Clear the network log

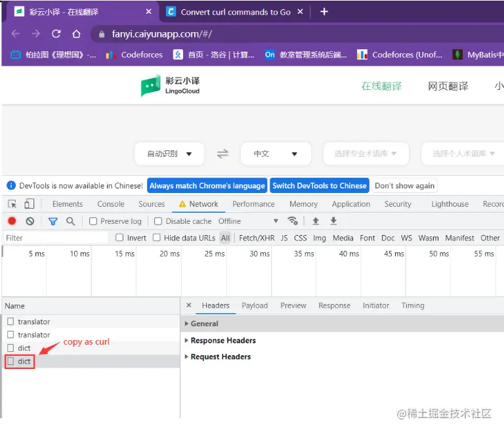pos(30,221)
